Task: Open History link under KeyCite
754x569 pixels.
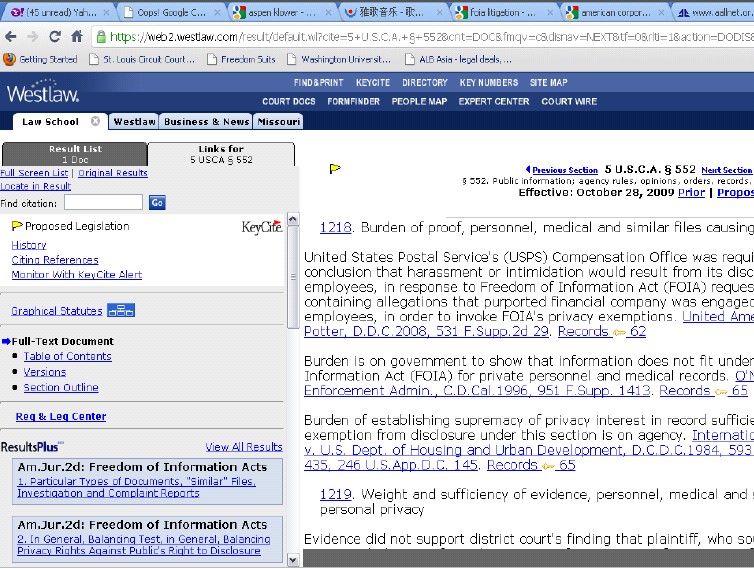Action: 29,245
